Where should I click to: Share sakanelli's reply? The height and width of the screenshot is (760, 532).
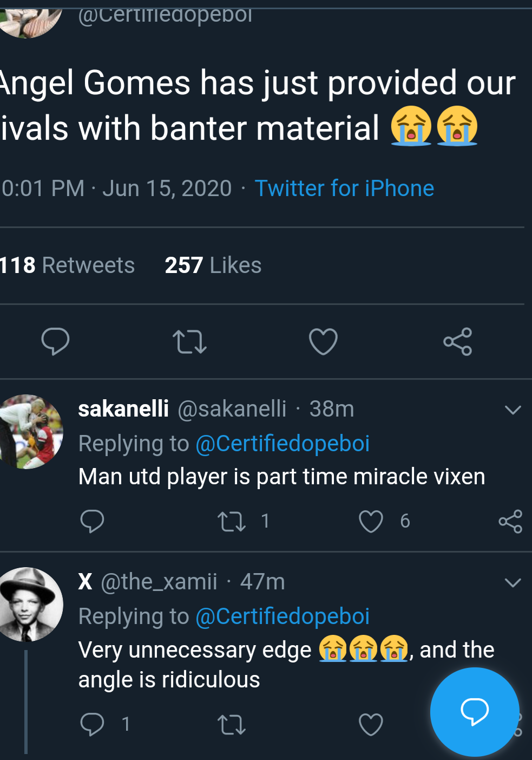tap(510, 522)
